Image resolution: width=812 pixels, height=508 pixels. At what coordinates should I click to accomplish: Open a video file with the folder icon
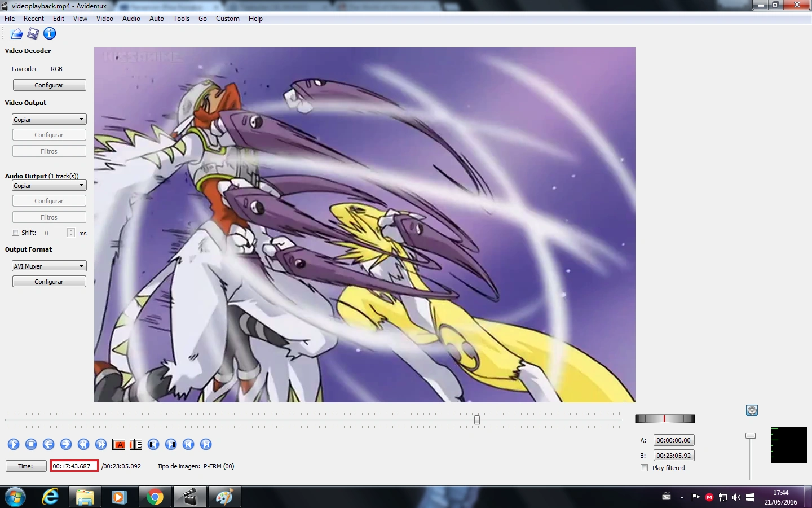[x=16, y=34]
